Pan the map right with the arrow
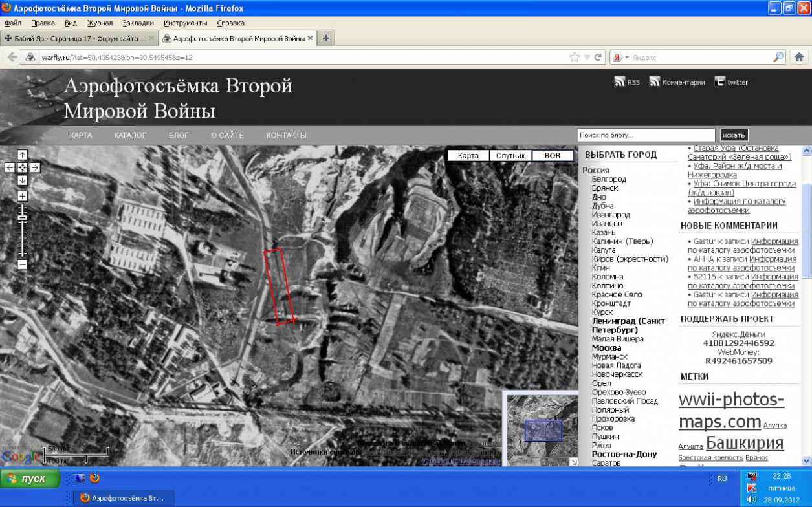Viewport: 812px width, 507px height. click(x=35, y=167)
